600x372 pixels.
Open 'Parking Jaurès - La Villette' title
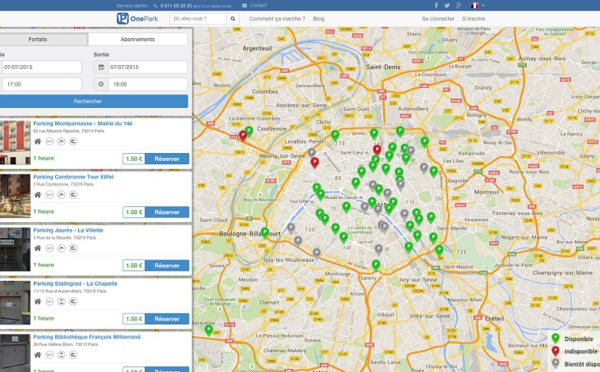click(x=68, y=230)
